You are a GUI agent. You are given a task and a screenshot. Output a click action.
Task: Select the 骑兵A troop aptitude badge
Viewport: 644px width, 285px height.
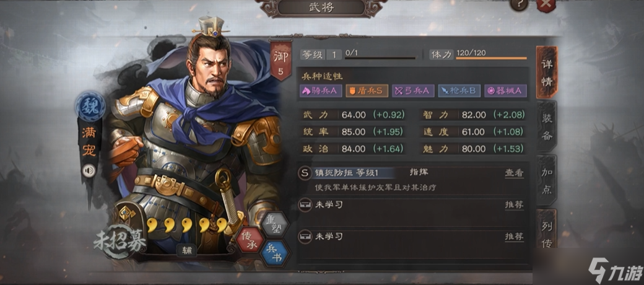(321, 91)
